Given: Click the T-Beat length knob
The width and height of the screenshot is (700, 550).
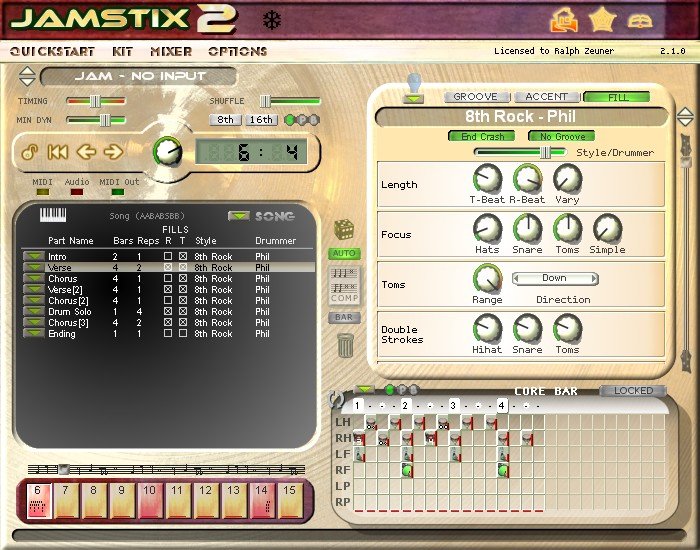Looking at the screenshot, I should (487, 179).
